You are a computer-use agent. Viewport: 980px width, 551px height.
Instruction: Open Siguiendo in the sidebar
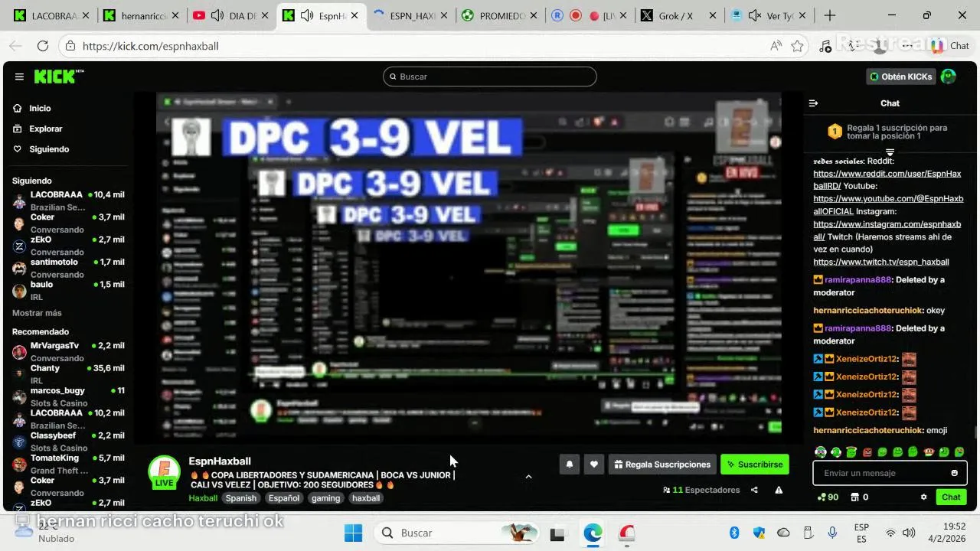(49, 149)
